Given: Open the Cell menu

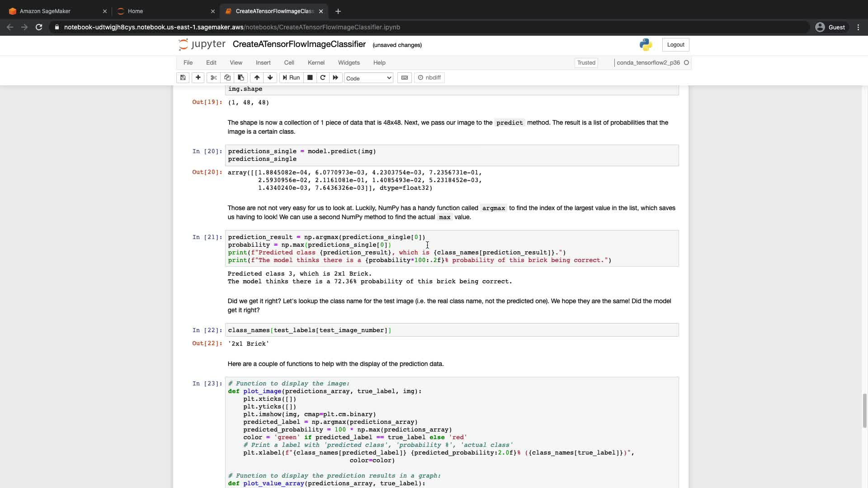Looking at the screenshot, I should [289, 63].
